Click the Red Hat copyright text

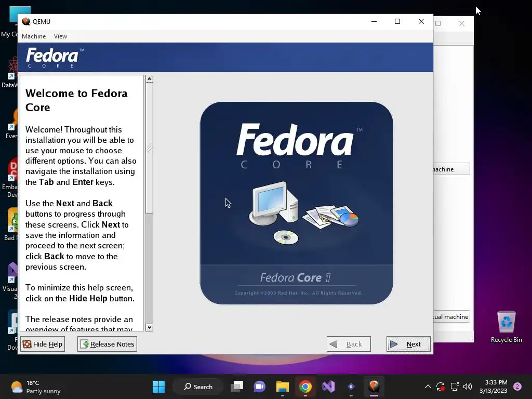298,293
